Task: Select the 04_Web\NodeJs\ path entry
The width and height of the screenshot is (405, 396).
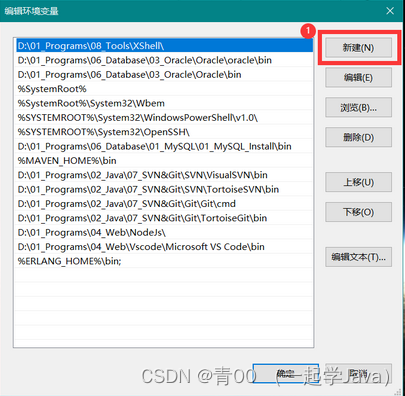Action: (x=164, y=232)
